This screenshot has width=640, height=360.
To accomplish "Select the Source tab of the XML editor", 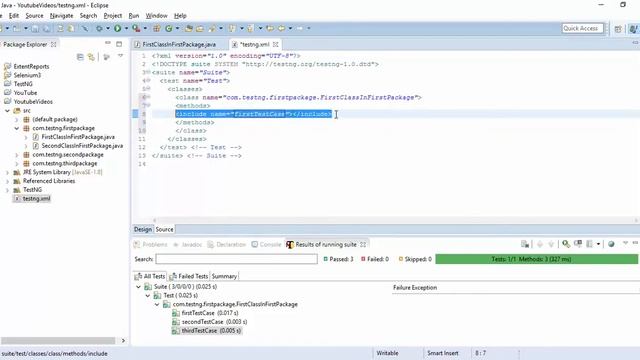I will click(164, 229).
